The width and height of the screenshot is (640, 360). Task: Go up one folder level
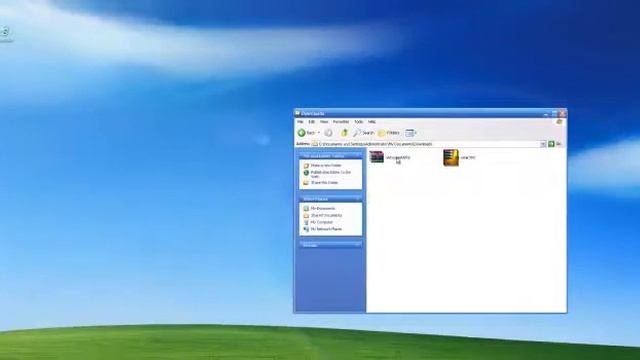click(x=344, y=133)
